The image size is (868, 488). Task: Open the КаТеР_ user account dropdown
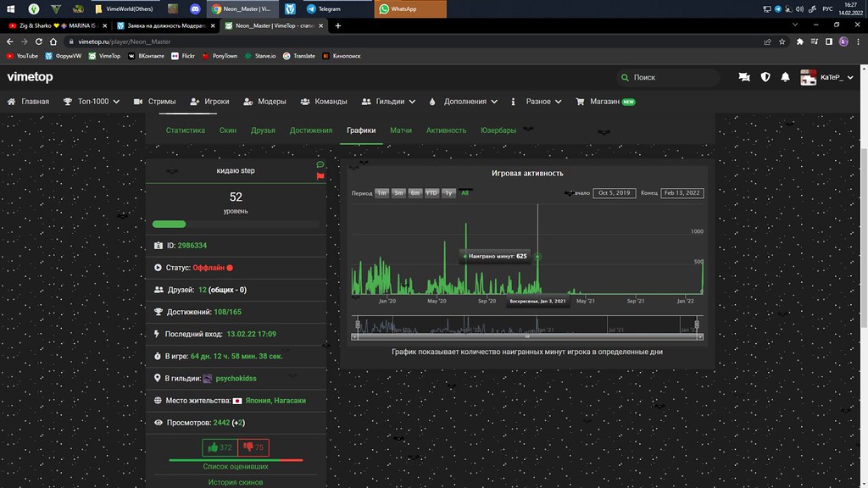click(x=831, y=77)
